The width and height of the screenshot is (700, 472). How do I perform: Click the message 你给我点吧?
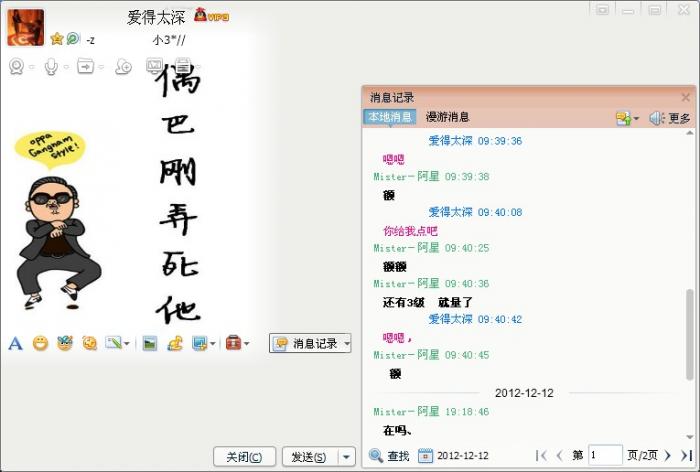410,231
